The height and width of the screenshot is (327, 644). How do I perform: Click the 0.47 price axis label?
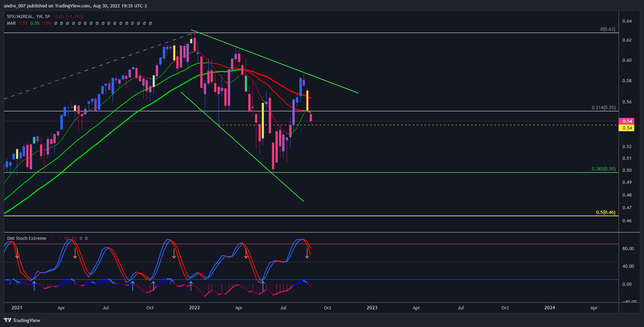tap(627, 208)
